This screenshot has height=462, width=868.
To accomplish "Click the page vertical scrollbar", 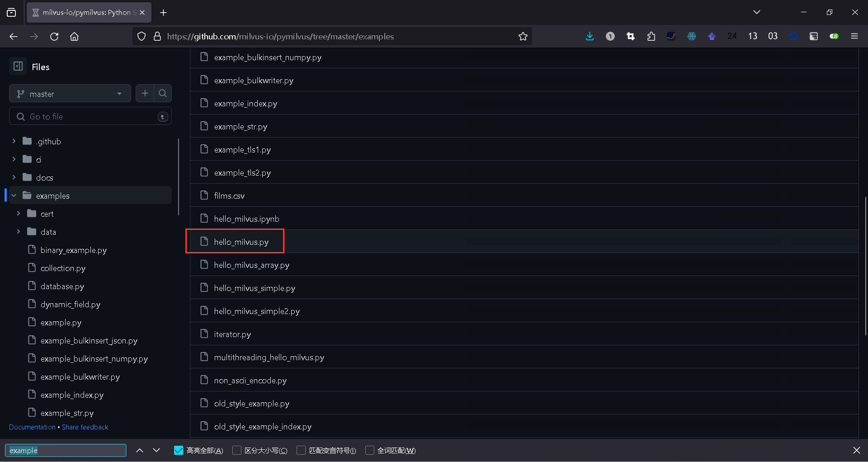I will pyautogui.click(x=865, y=266).
